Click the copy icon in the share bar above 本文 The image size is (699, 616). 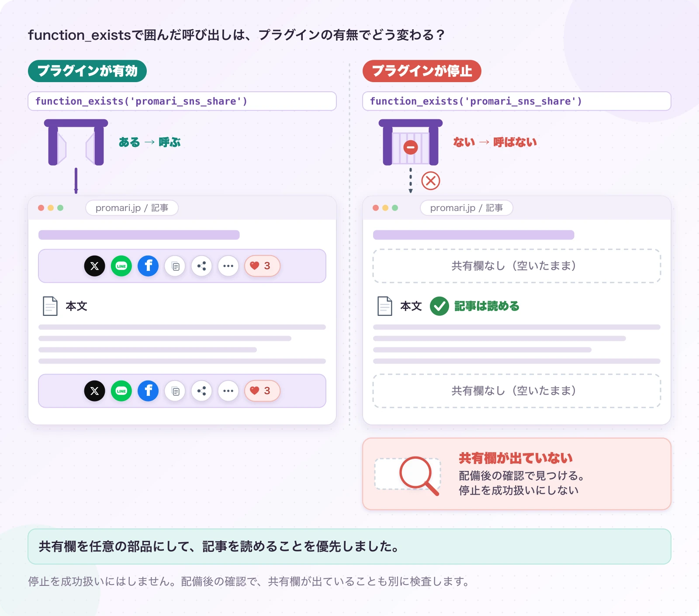[175, 266]
